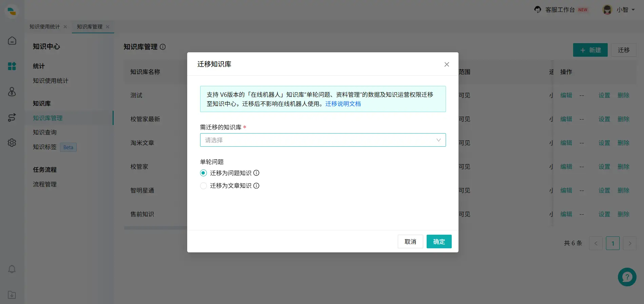
Task: Go to the next page arrow
Action: click(630, 243)
